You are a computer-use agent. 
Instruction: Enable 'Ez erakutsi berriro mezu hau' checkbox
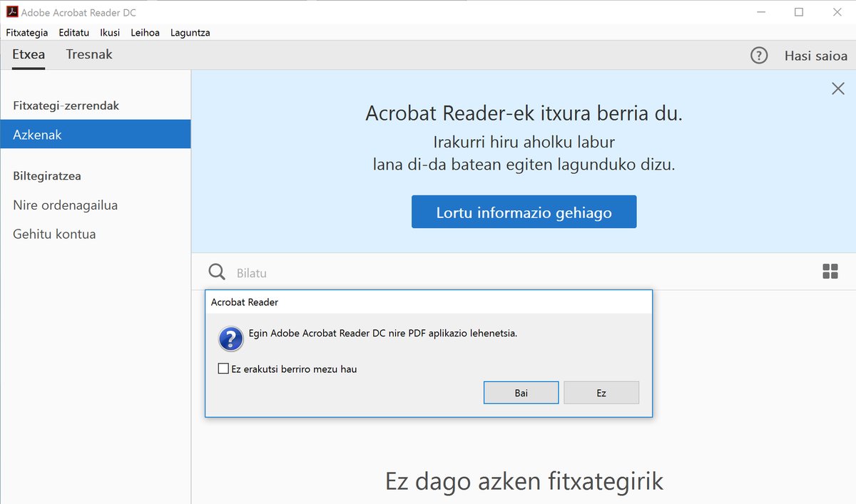[x=223, y=369]
